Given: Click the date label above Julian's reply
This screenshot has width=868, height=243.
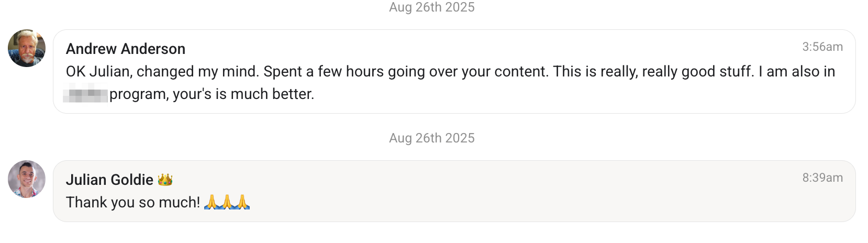Looking at the screenshot, I should pyautogui.click(x=432, y=138).
